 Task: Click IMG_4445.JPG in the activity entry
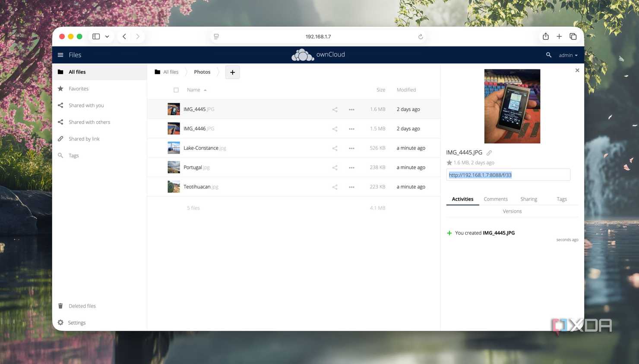coord(499,233)
